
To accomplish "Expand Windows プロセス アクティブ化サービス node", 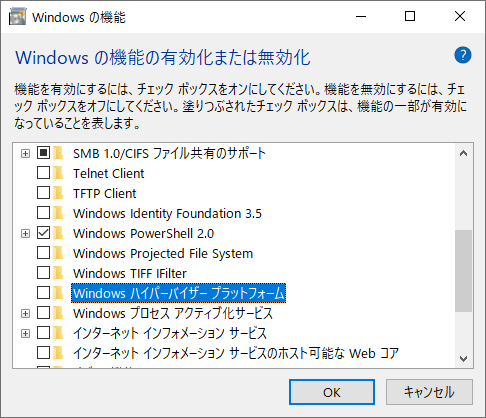I will point(25,313).
